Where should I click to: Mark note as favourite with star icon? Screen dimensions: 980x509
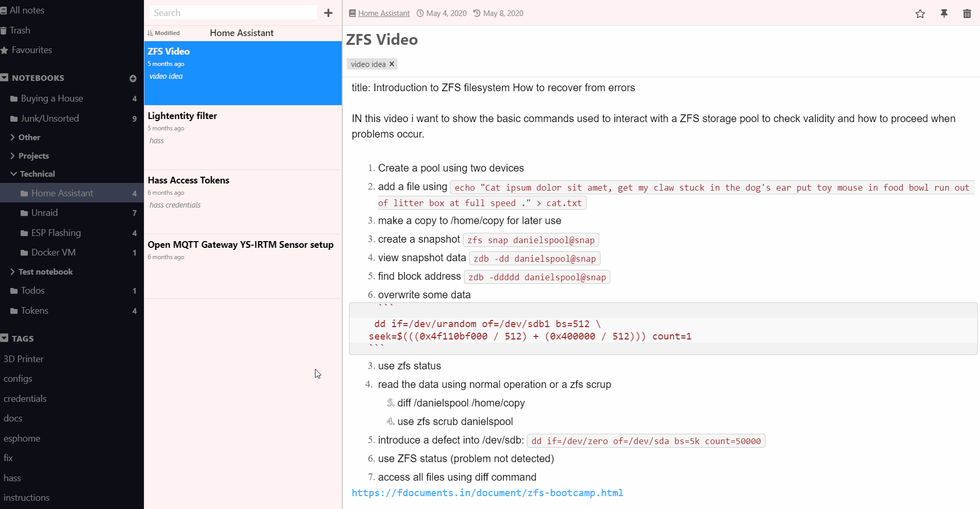pos(920,14)
